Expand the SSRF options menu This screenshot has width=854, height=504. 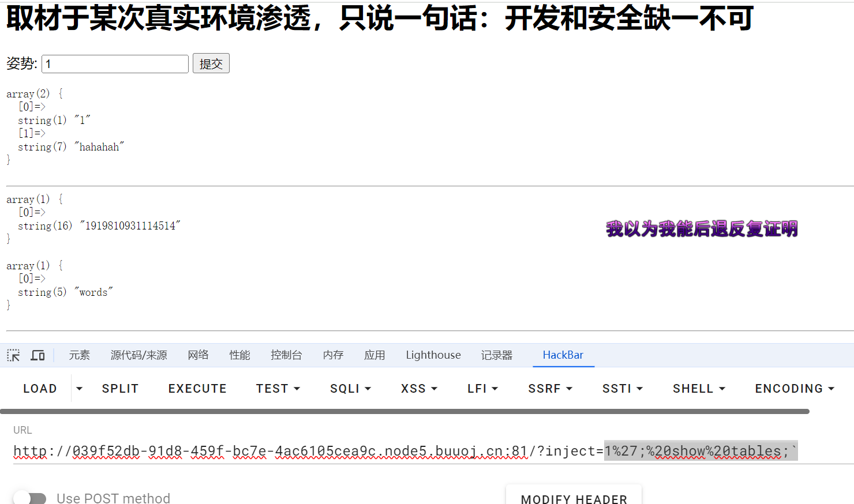coord(550,389)
